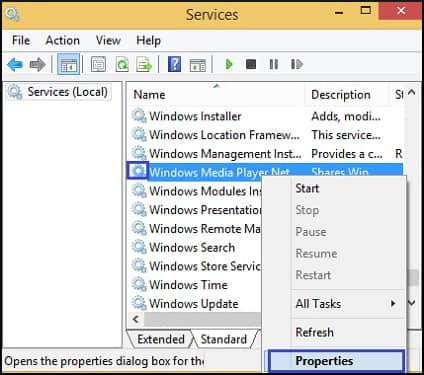Choose Start in the context menu
The image size is (424, 375).
point(334,188)
